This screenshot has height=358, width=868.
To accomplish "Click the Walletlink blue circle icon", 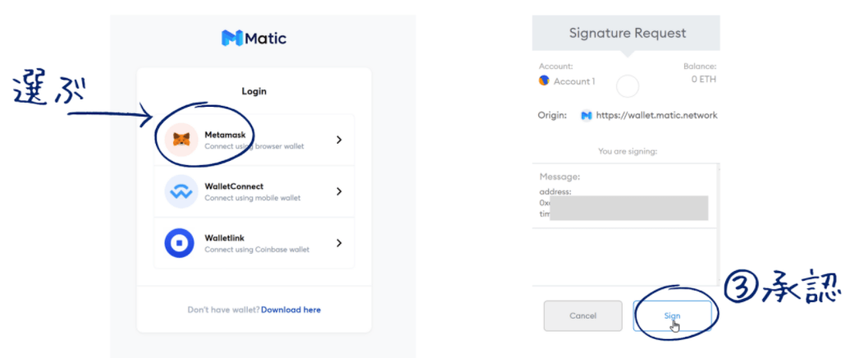I will pos(180,243).
